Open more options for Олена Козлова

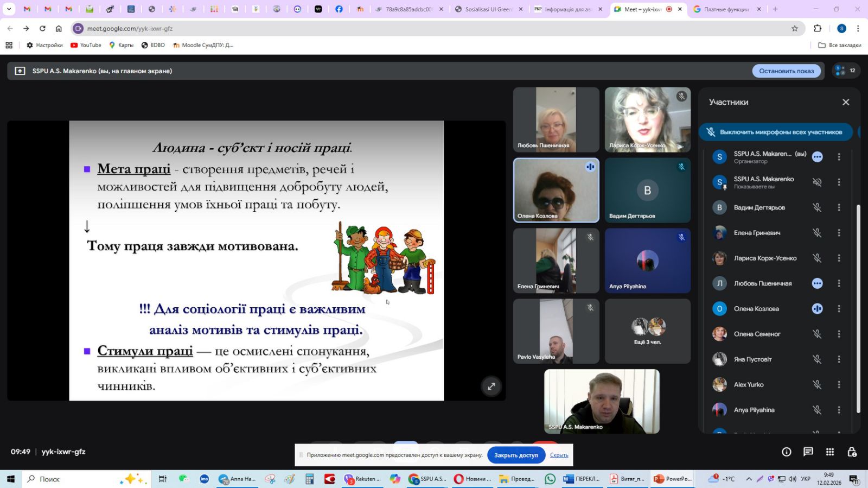pyautogui.click(x=839, y=309)
